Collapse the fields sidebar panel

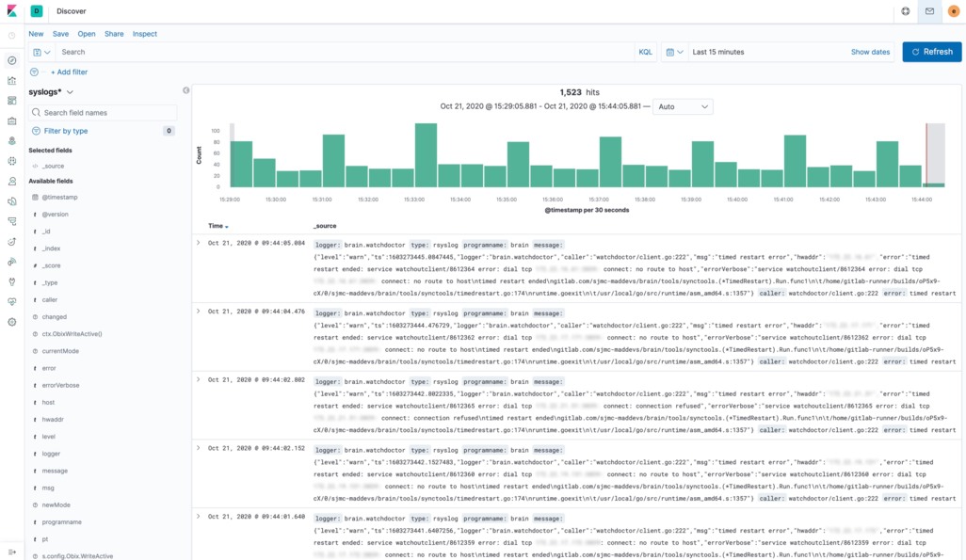pos(185,89)
